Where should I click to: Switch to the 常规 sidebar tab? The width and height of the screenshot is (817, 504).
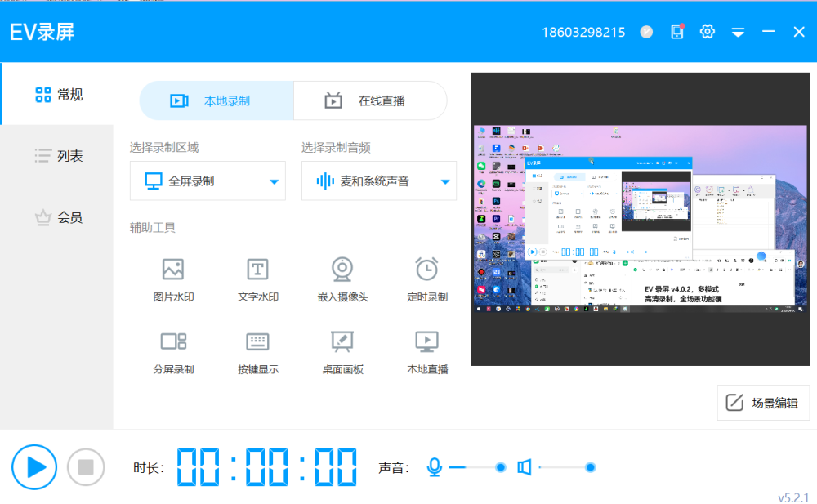coord(58,94)
